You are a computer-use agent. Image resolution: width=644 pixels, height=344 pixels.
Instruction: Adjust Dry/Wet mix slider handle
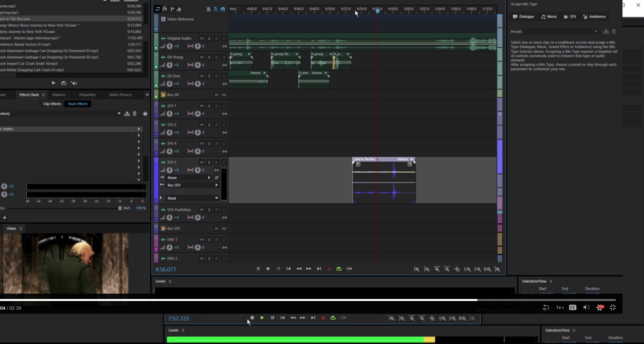click(x=120, y=208)
